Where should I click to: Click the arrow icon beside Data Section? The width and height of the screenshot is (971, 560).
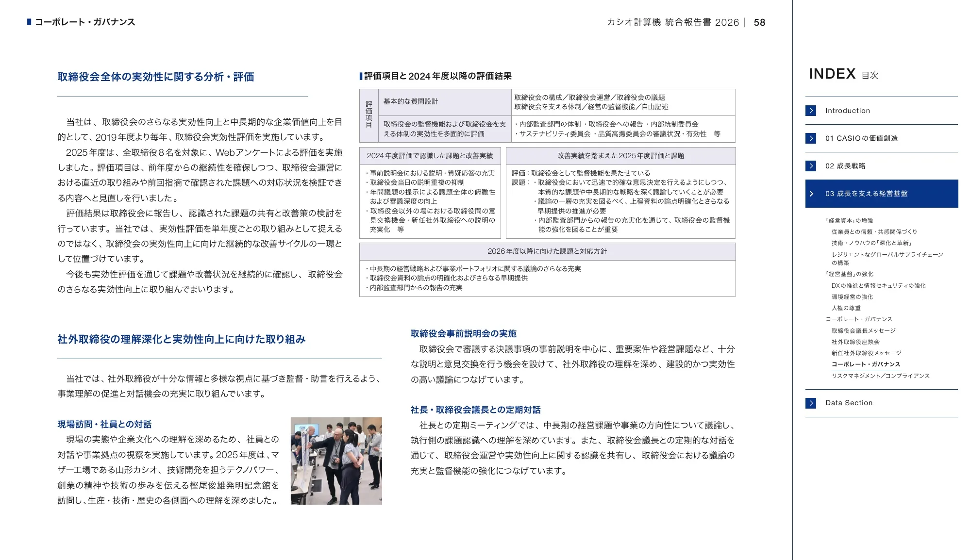point(811,403)
